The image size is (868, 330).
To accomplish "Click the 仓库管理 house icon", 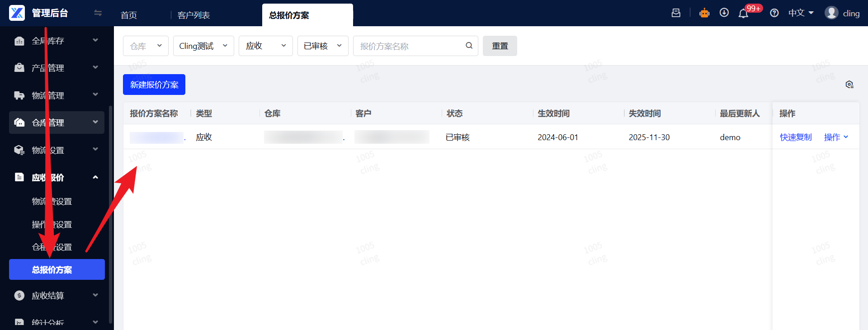I will click(x=19, y=123).
